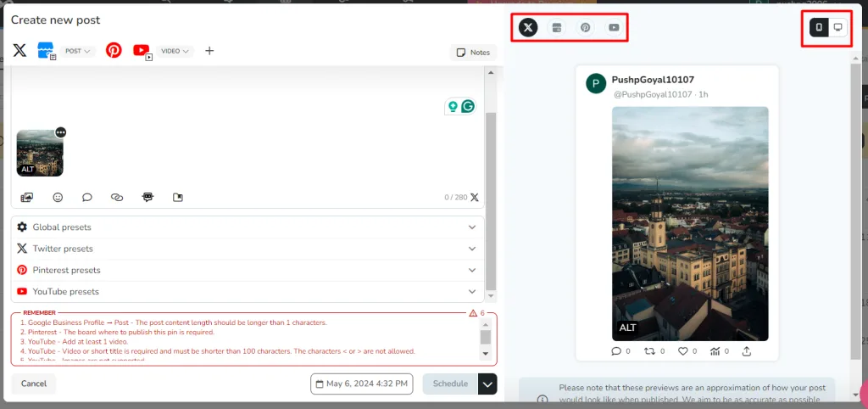Click the Cancel button
Viewport: 868px width, 409px height.
point(34,384)
